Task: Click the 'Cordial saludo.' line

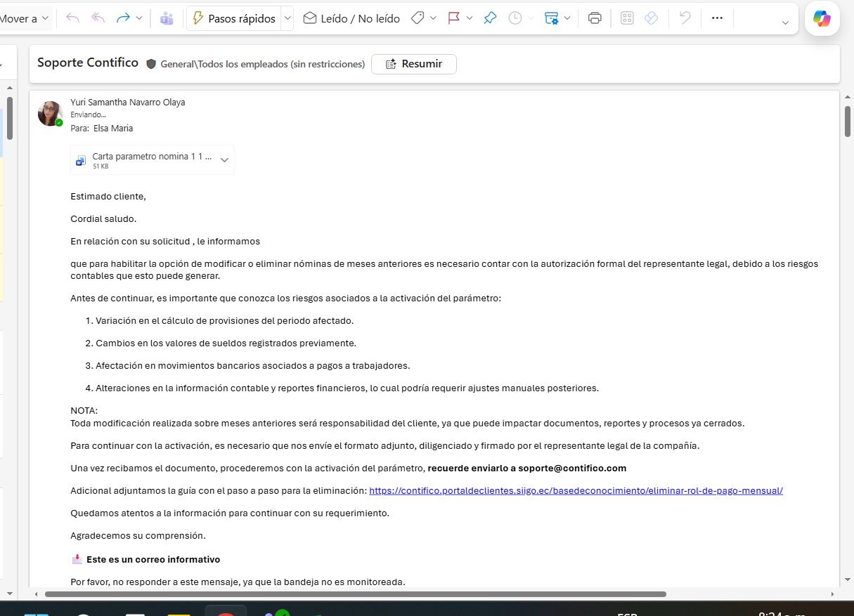Action: pos(103,219)
